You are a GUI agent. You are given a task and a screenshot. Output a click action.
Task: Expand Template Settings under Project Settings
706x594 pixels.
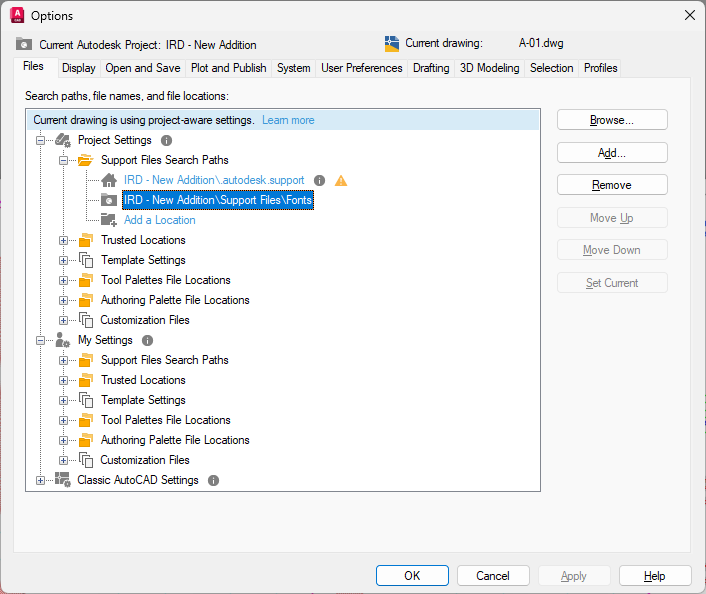pos(63,260)
